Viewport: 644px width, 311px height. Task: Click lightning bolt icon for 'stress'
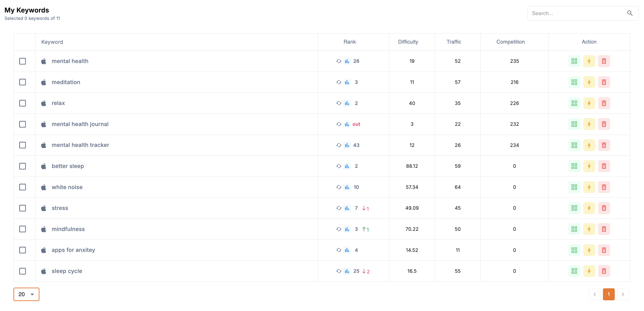(x=589, y=208)
